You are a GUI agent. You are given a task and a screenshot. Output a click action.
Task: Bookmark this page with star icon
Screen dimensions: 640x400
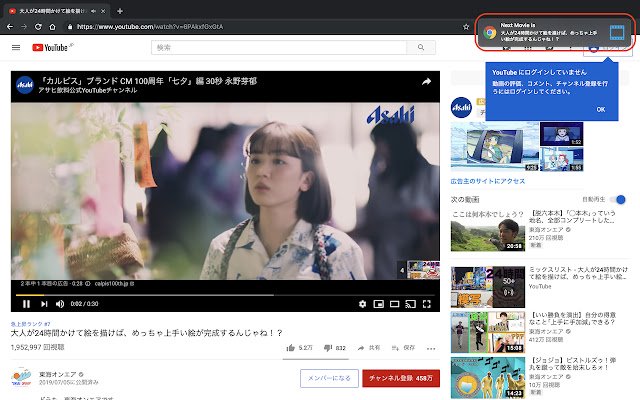(466, 27)
